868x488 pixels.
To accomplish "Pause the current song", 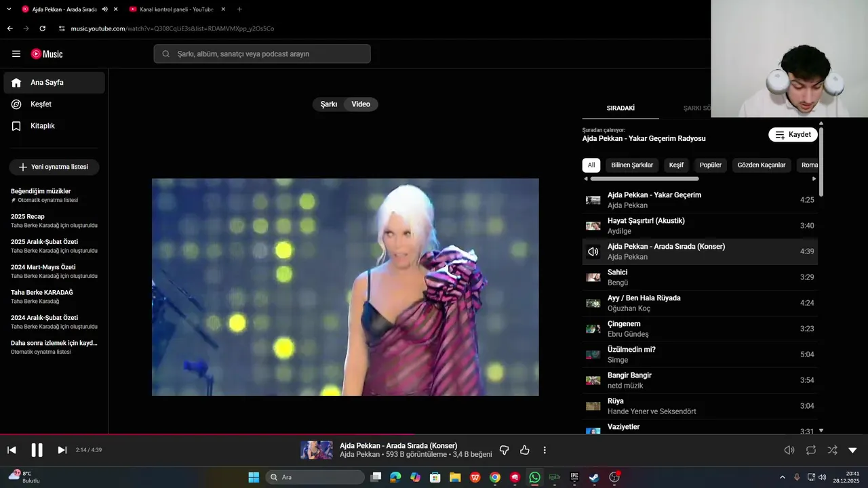I will [37, 450].
